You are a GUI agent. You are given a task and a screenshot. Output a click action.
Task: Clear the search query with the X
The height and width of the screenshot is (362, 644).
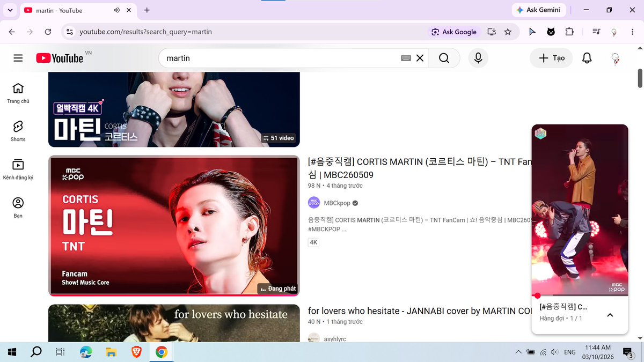pos(420,58)
